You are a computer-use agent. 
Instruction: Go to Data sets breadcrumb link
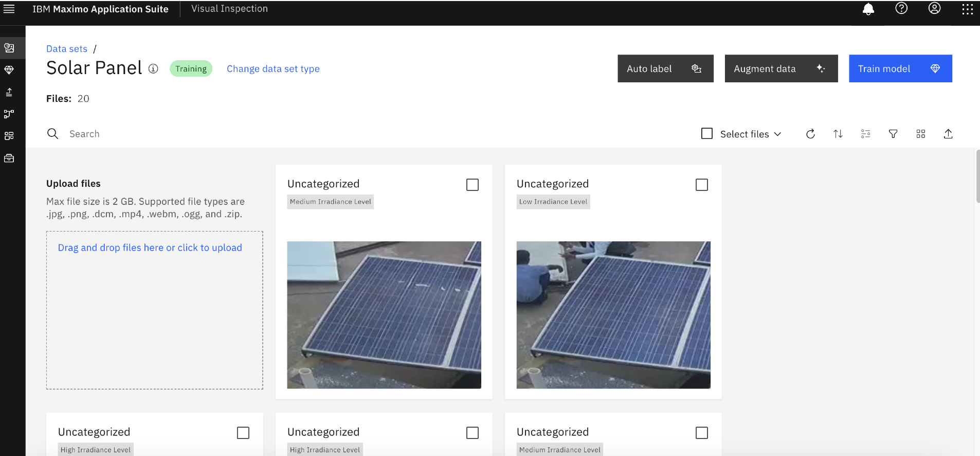point(67,49)
